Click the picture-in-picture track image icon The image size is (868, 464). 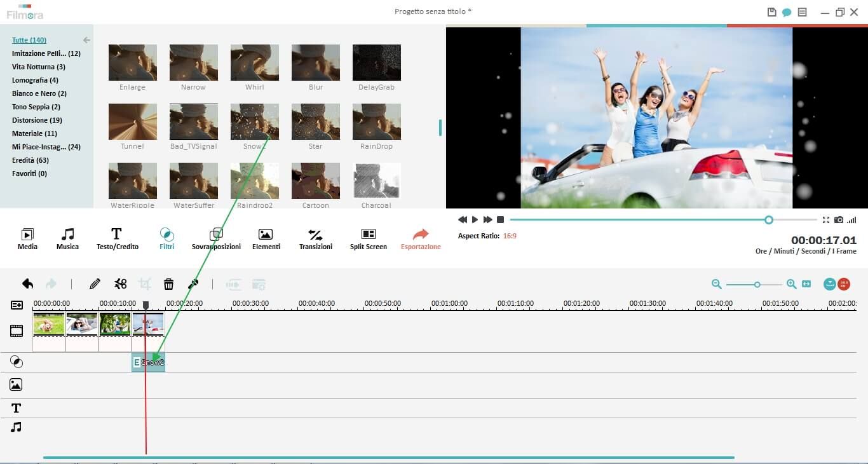click(16, 385)
